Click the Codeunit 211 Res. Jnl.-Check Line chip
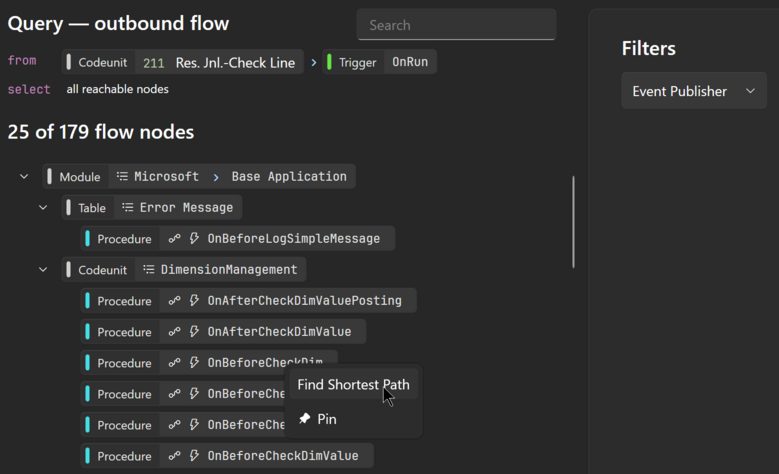Screen dimensions: 779x474 (x=183, y=62)
